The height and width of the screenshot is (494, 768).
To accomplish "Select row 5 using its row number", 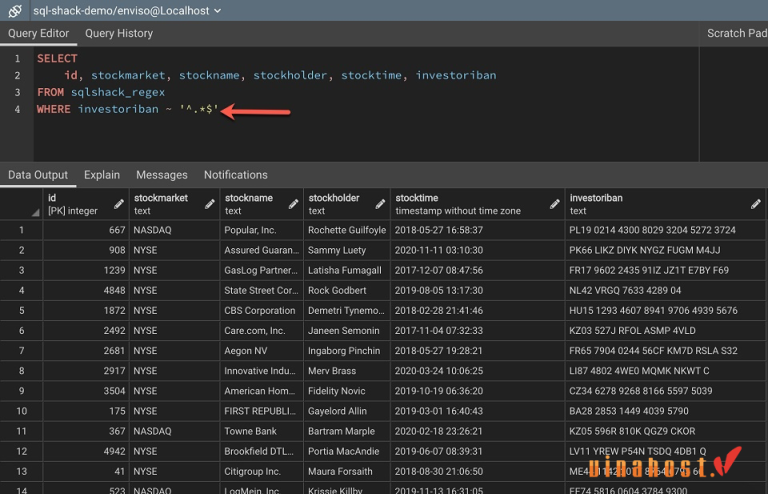I will click(x=21, y=310).
